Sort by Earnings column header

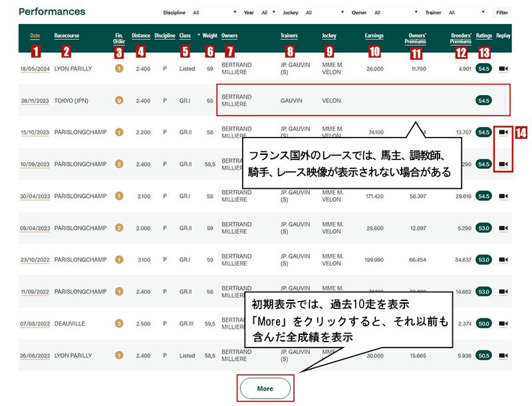point(374,35)
